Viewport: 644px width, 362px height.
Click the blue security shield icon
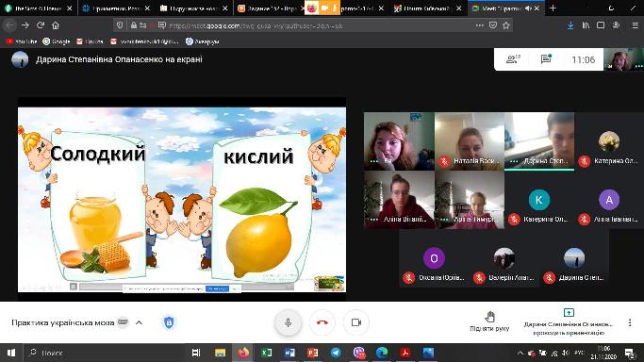click(x=169, y=322)
